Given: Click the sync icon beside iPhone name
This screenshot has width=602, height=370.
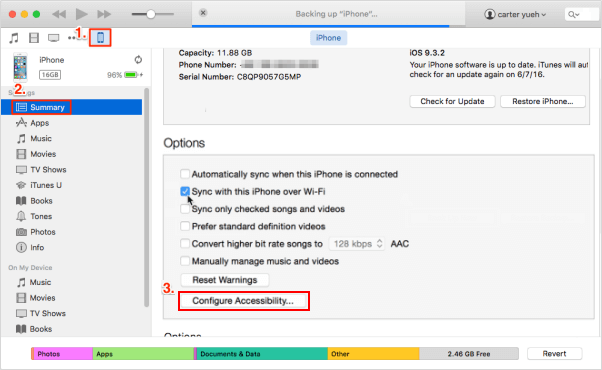Looking at the screenshot, I should pos(138,59).
